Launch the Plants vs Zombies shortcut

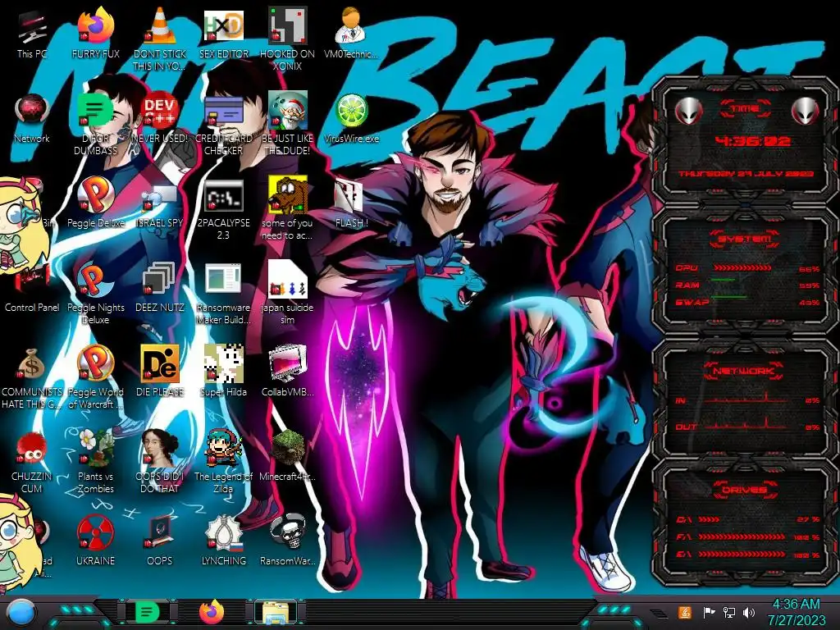(96, 461)
